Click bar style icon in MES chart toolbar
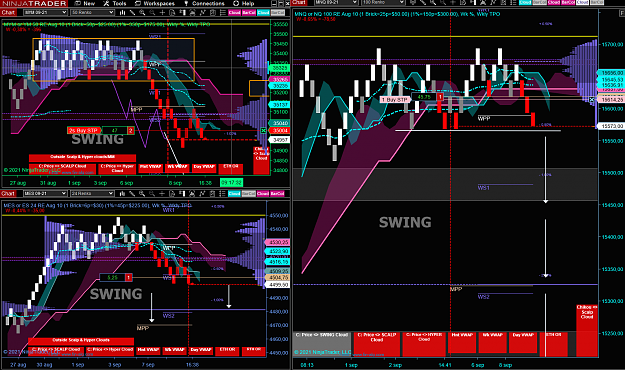Image resolution: width=625 pixels, height=370 pixels. [122, 193]
